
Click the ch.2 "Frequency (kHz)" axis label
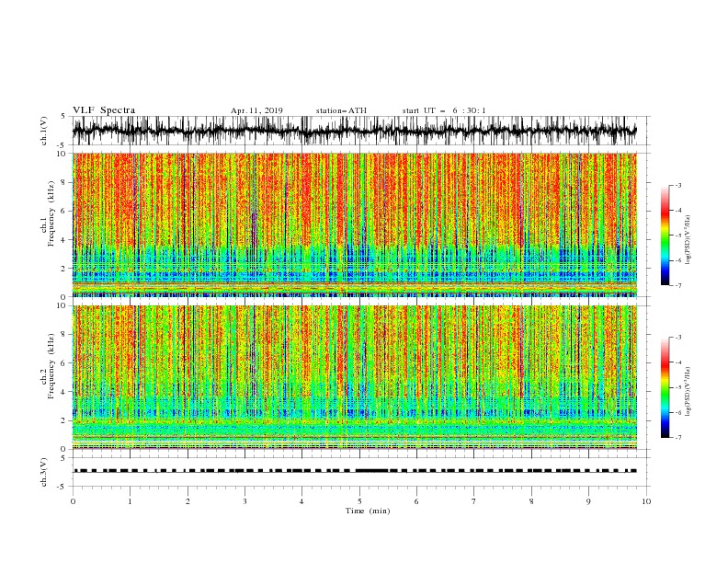[51, 365]
